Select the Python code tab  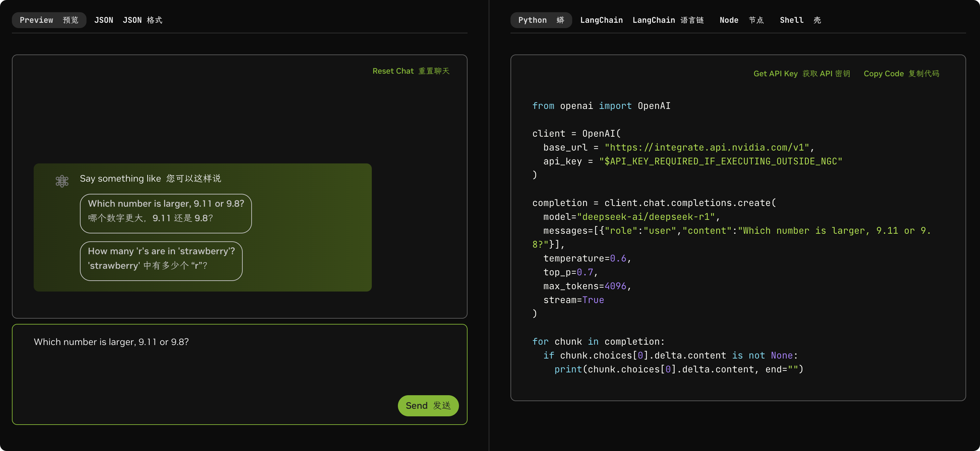pyautogui.click(x=541, y=20)
